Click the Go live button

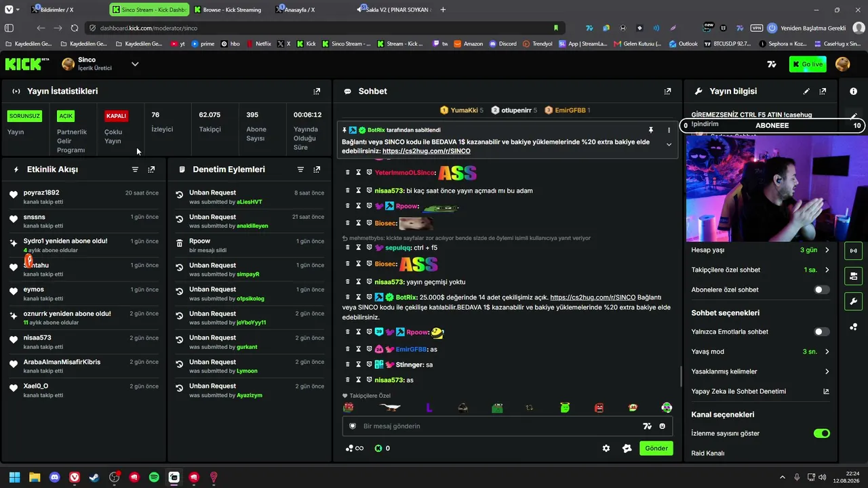pos(808,64)
